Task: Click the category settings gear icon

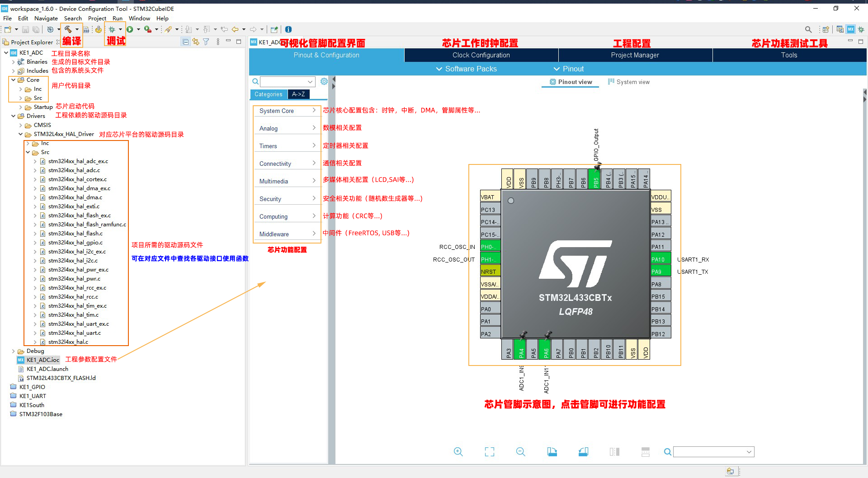Action: (x=324, y=81)
